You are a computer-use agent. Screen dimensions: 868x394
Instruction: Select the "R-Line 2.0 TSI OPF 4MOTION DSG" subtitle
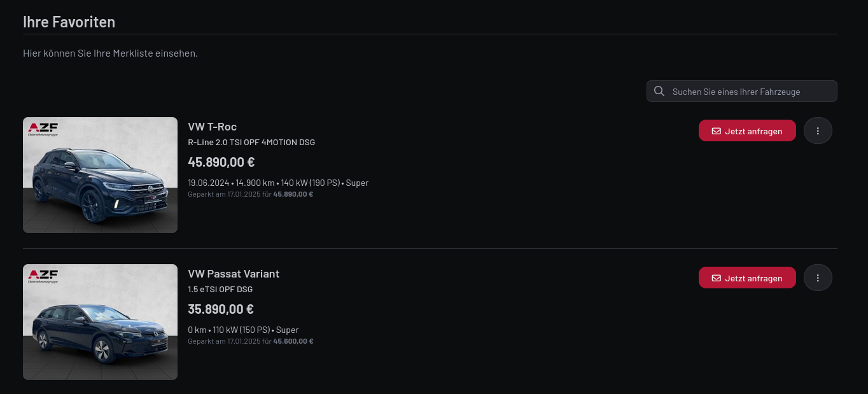coord(251,142)
